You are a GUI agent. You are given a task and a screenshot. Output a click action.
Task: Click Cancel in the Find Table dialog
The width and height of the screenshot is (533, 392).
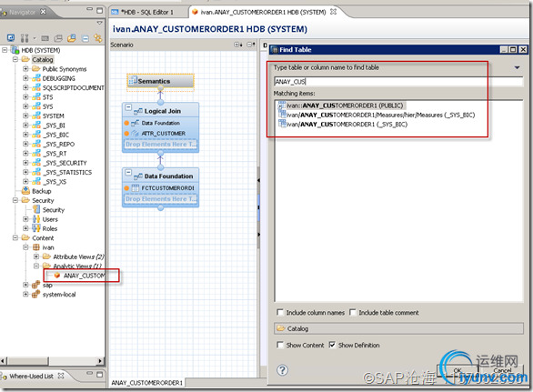click(502, 370)
